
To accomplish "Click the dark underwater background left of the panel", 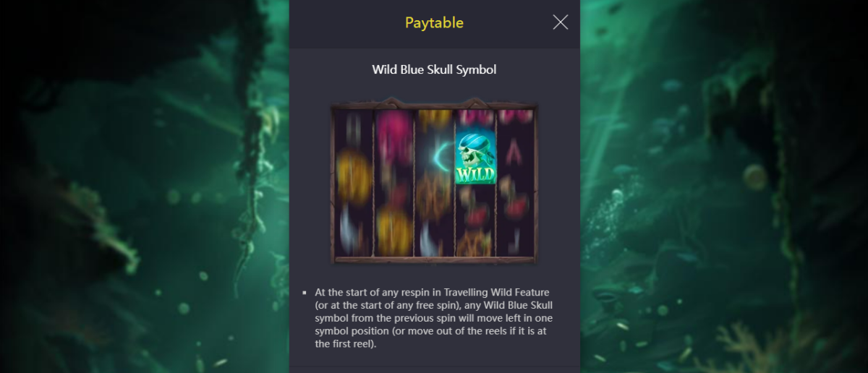I will (145, 186).
